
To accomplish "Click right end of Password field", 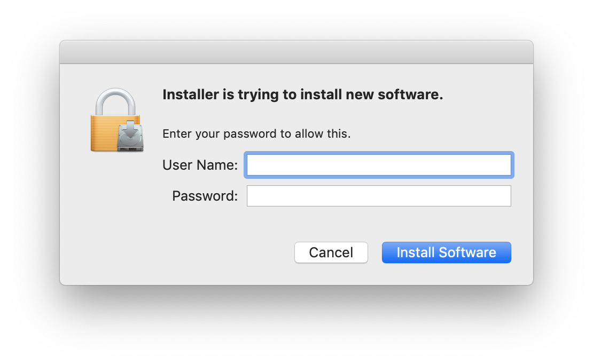I will coord(502,196).
